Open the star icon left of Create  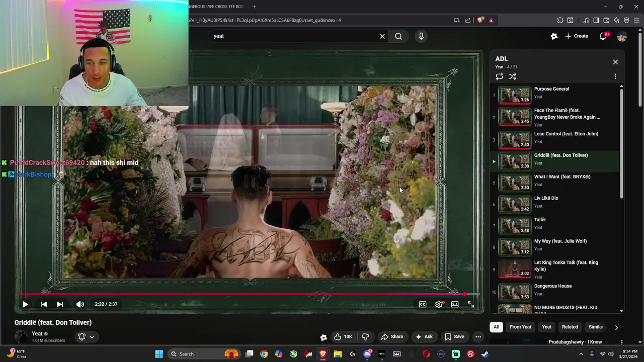click(x=554, y=36)
